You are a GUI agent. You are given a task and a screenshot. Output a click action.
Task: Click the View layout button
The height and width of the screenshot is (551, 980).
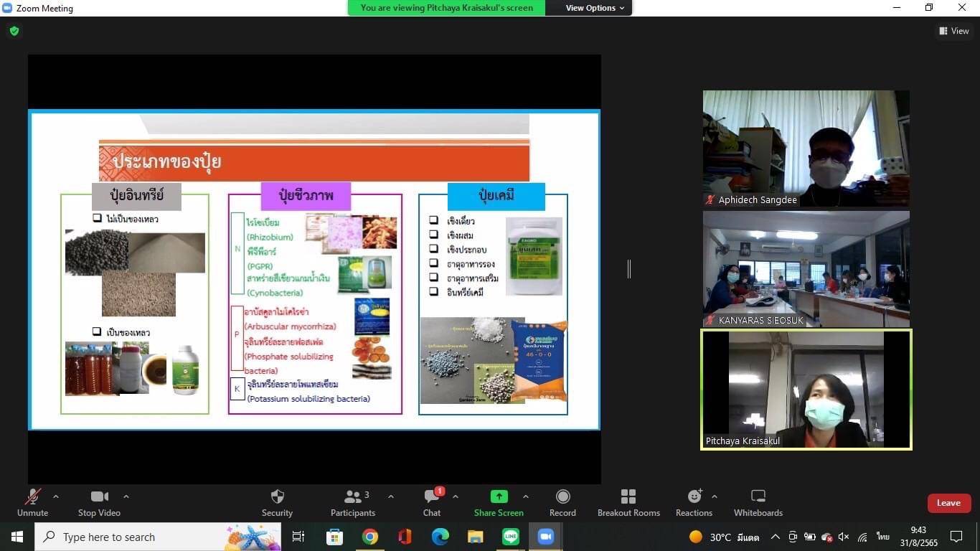[x=954, y=31]
